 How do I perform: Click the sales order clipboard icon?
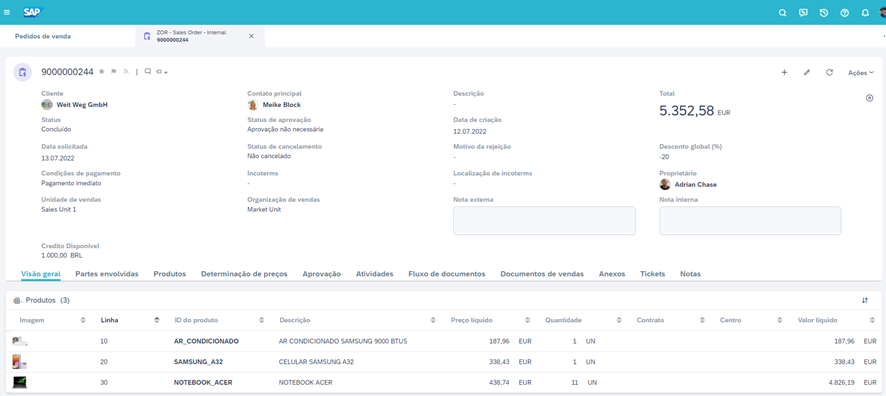pos(23,72)
